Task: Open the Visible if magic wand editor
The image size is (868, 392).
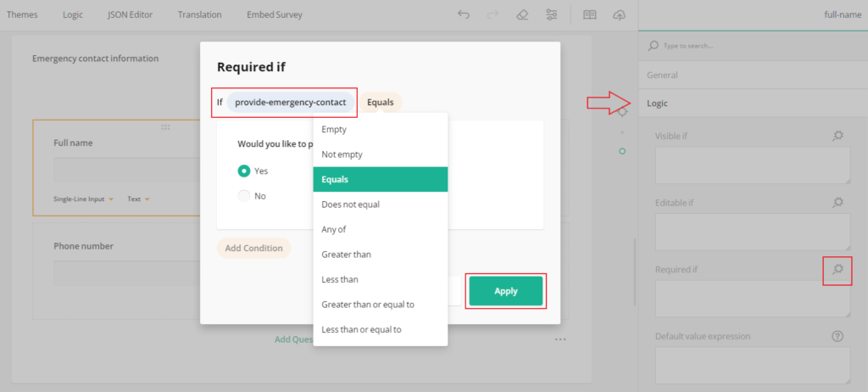Action: click(837, 135)
